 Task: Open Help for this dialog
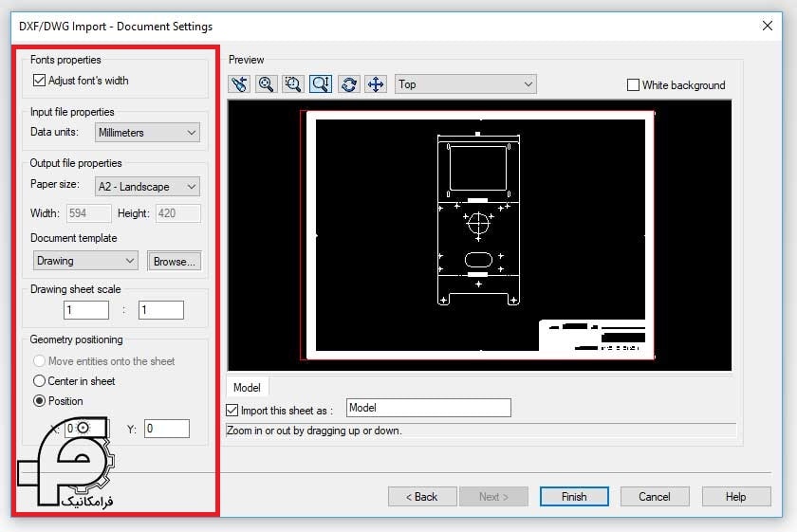(736, 496)
